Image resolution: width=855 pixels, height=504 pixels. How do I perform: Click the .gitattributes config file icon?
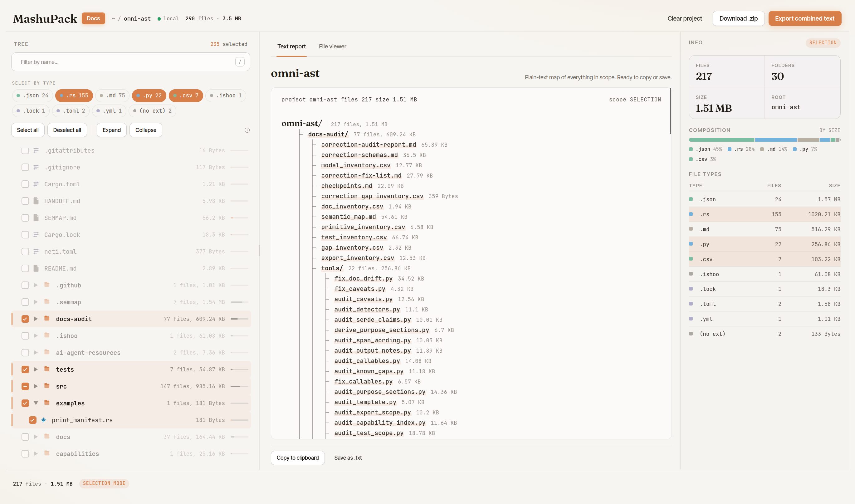click(36, 150)
